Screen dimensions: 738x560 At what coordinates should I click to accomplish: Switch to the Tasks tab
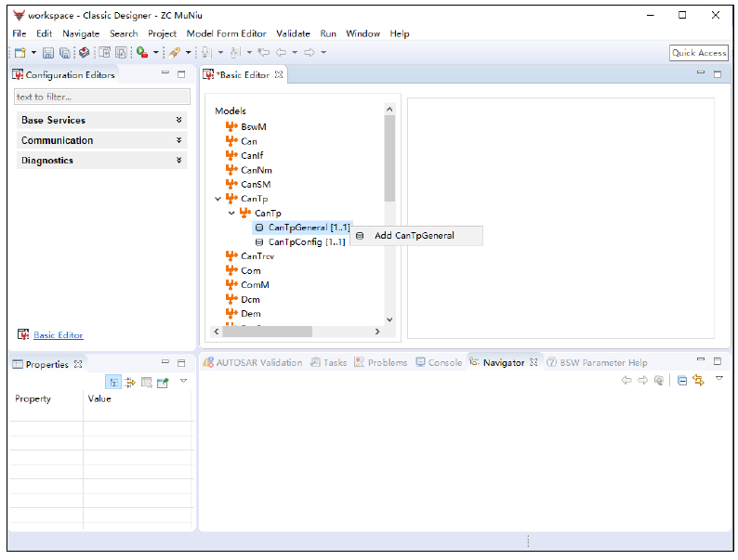tap(328, 362)
